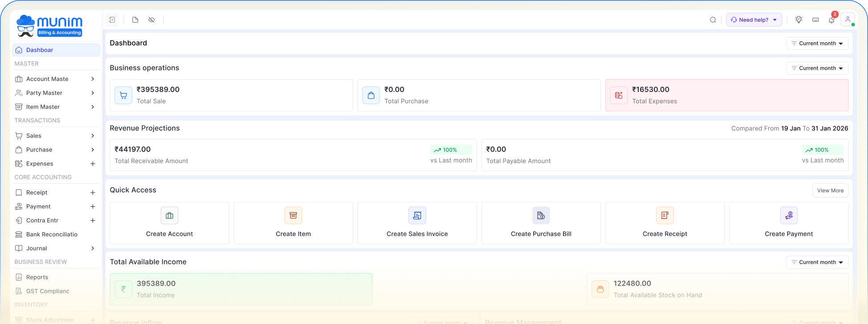Open the keyboard shortcuts icon
This screenshot has height=324, width=868.
(x=815, y=20)
